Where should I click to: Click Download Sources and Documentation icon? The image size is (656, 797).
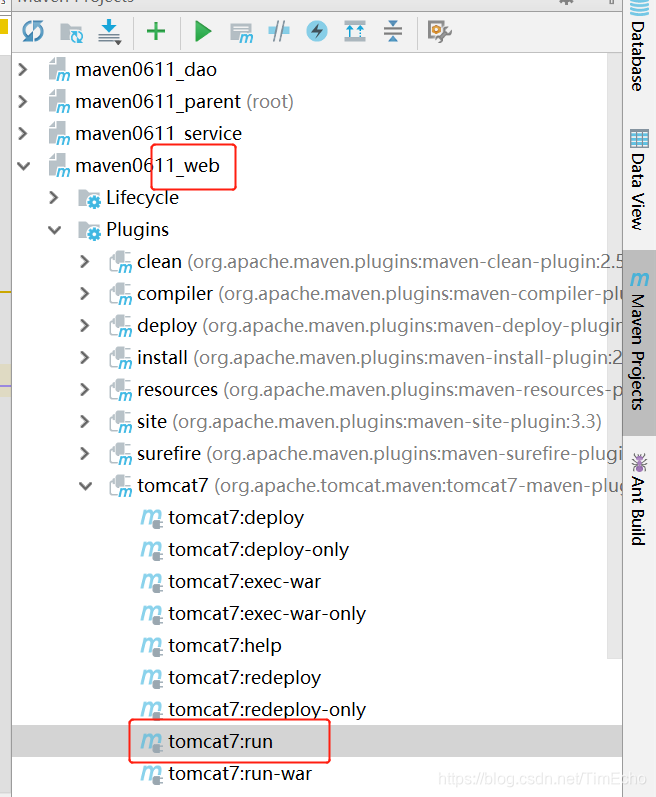(x=109, y=32)
